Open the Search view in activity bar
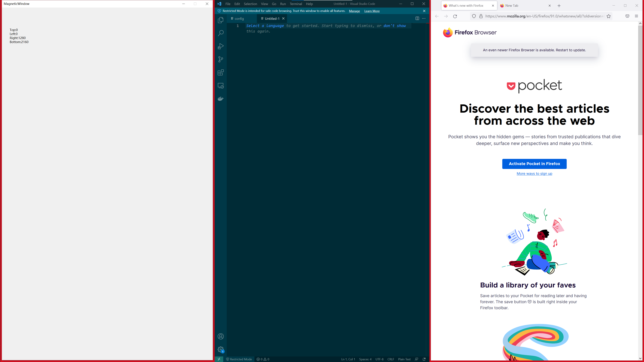The width and height of the screenshot is (644, 362). (221, 33)
